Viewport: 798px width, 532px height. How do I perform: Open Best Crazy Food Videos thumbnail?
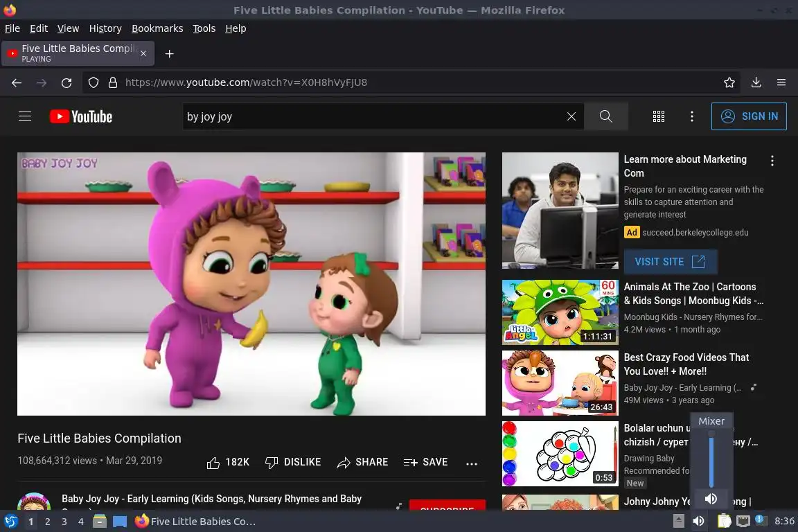click(560, 383)
